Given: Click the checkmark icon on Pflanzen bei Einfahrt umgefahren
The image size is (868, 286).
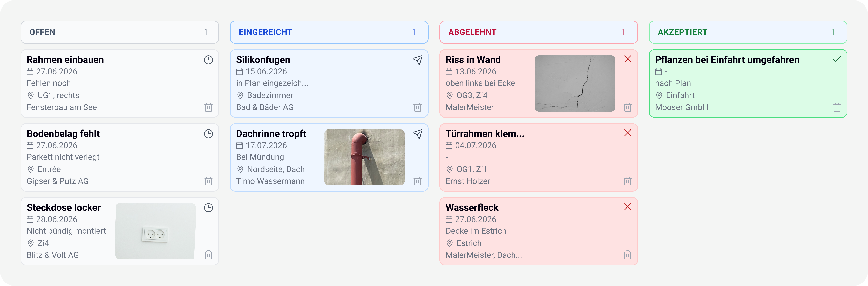Looking at the screenshot, I should coord(837,59).
